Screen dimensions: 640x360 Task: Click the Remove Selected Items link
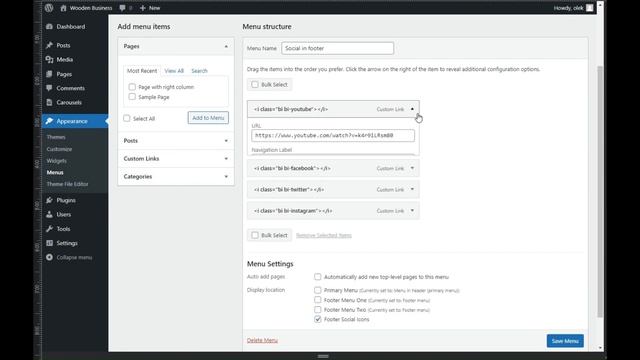324,236
